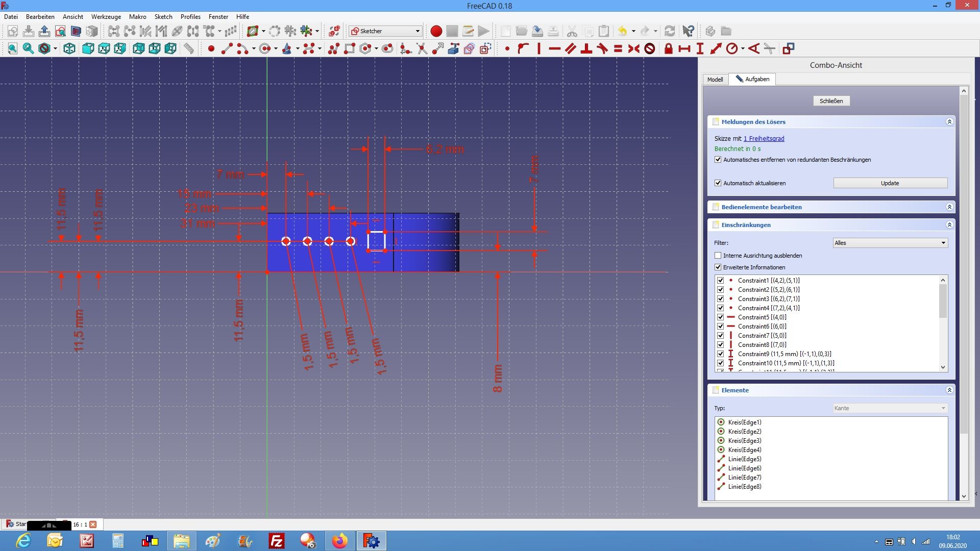The image size is (980, 551).
Task: Select the Create Arc tool
Action: pos(243,48)
